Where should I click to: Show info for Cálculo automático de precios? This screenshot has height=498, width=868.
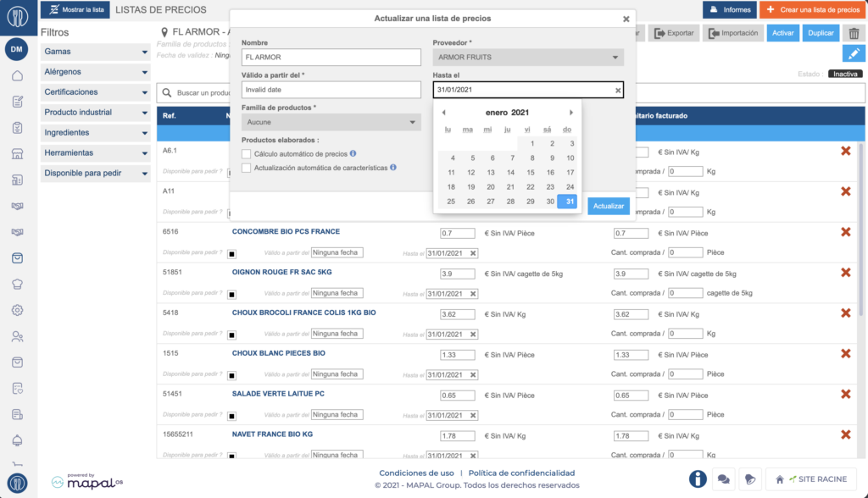pyautogui.click(x=353, y=154)
